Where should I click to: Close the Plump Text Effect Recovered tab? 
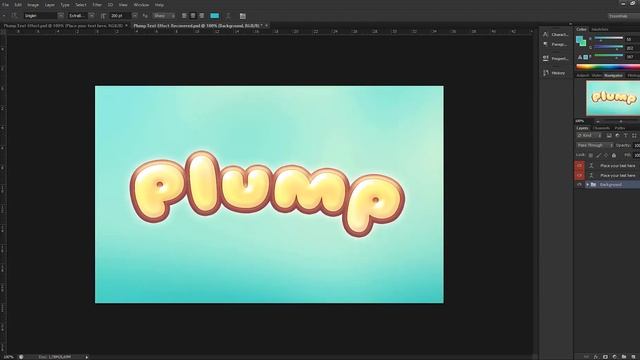266,26
